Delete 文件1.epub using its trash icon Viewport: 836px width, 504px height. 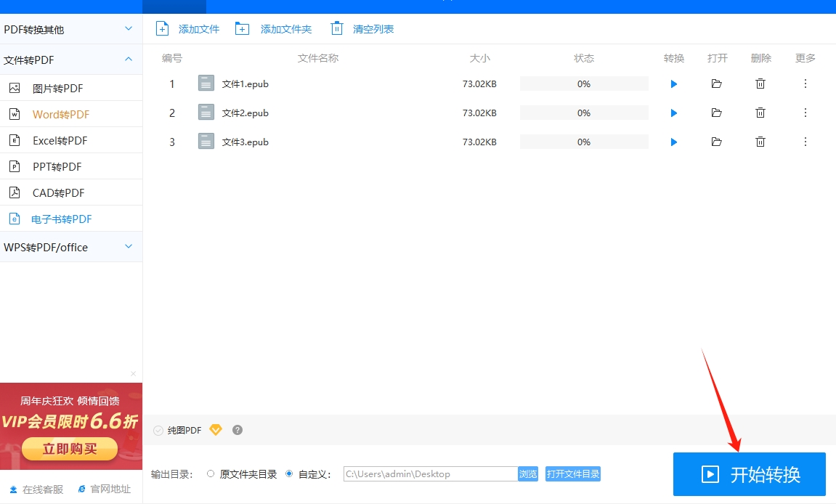760,84
